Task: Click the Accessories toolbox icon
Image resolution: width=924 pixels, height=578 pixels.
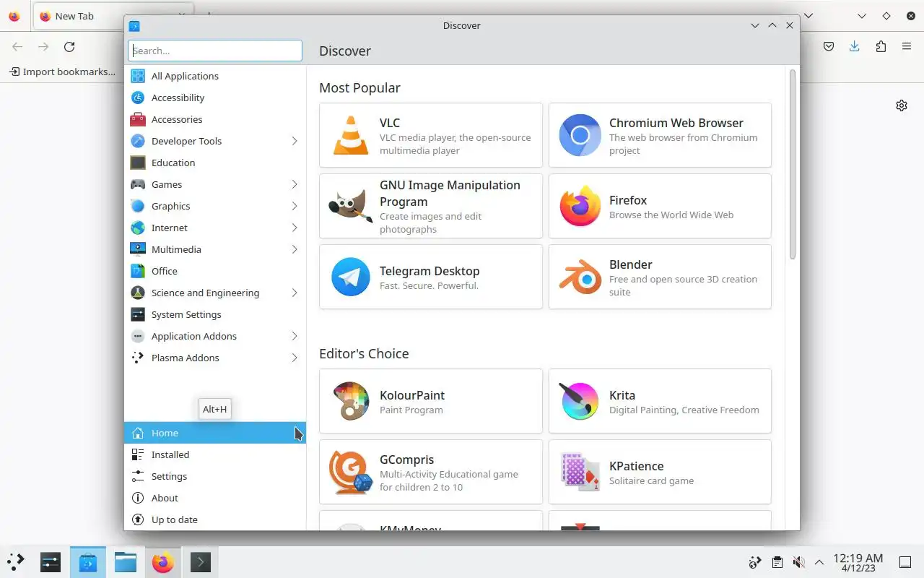Action: tap(138, 119)
